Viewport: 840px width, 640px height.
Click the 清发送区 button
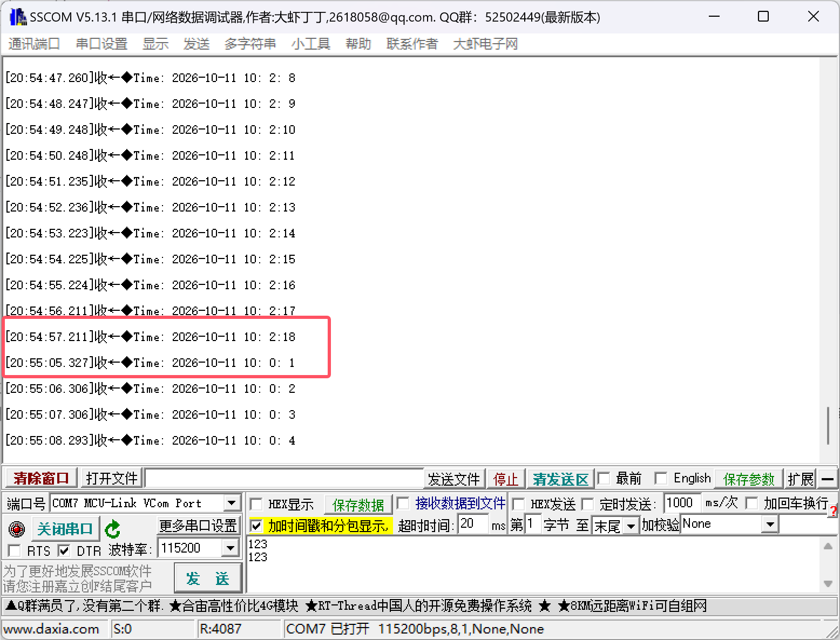[560, 479]
